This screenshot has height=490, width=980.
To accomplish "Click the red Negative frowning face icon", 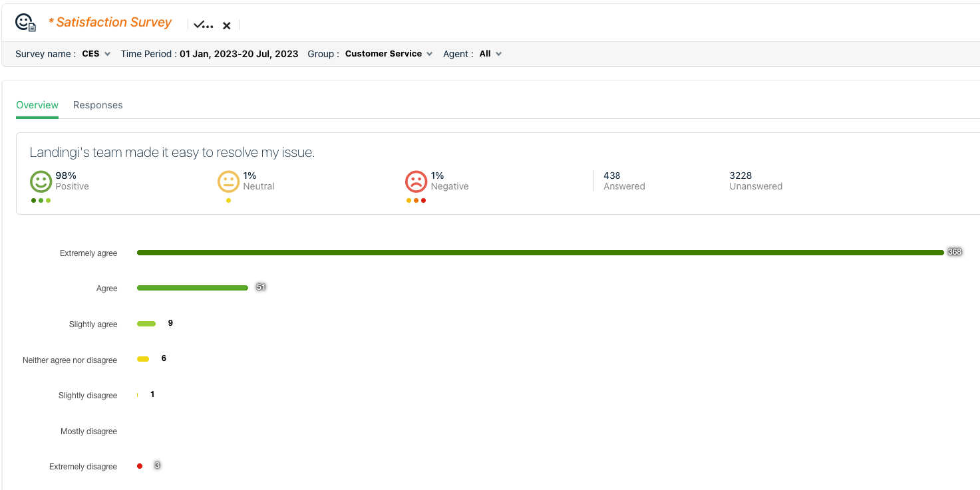I will pyautogui.click(x=416, y=182).
